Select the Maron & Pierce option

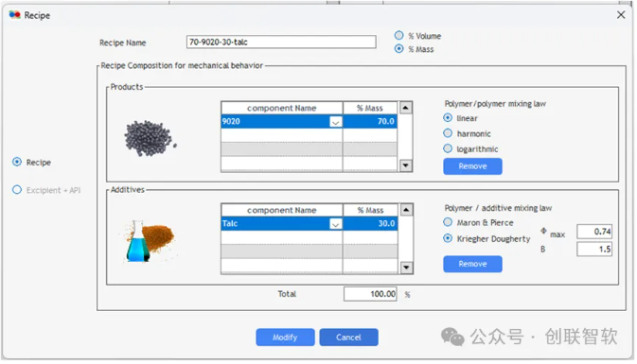[x=448, y=222]
